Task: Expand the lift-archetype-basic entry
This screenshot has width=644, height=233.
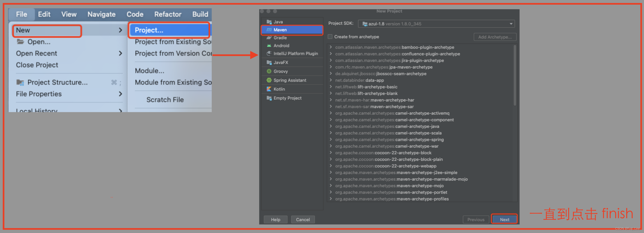Action: pyautogui.click(x=331, y=87)
